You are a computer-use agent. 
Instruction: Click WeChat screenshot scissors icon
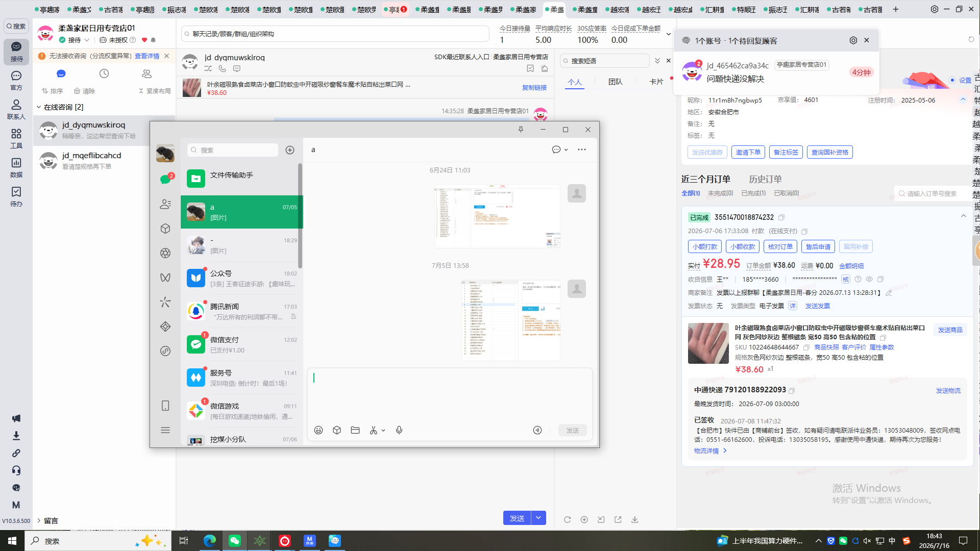click(374, 430)
